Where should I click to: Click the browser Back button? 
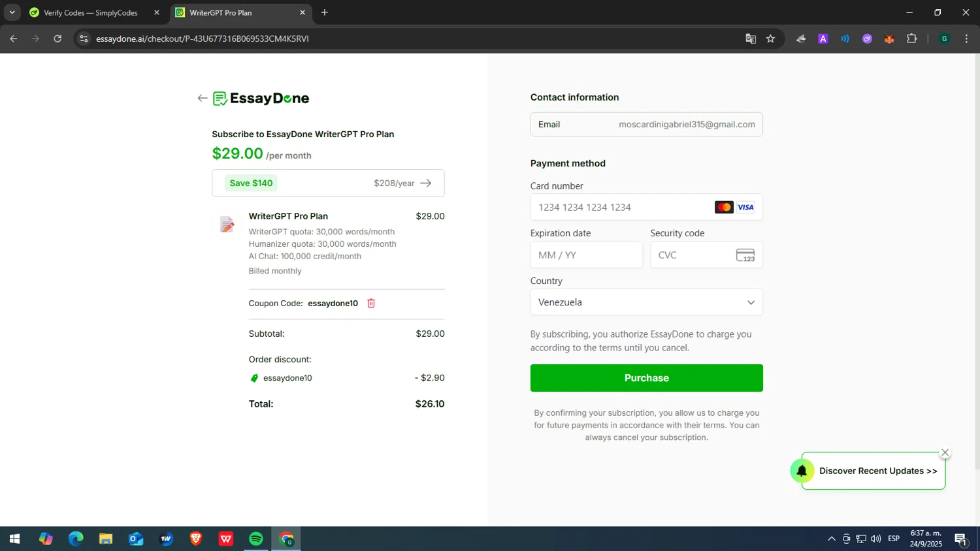pos(14,39)
